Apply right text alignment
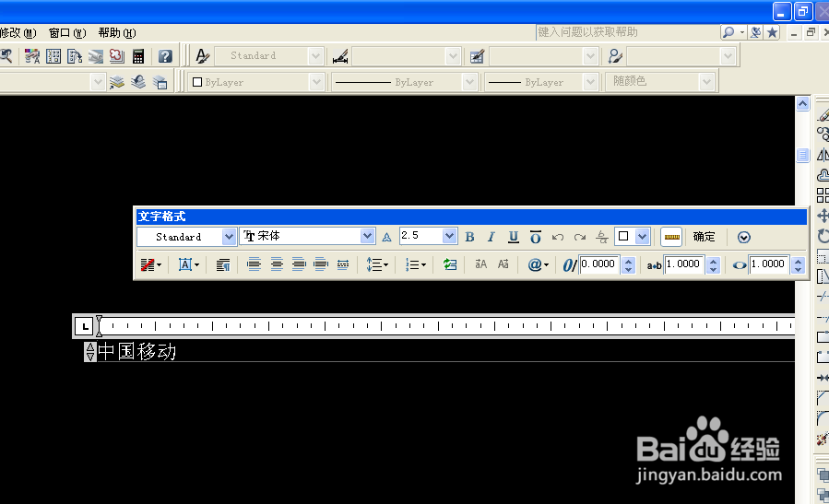The image size is (829, 504). tap(299, 264)
